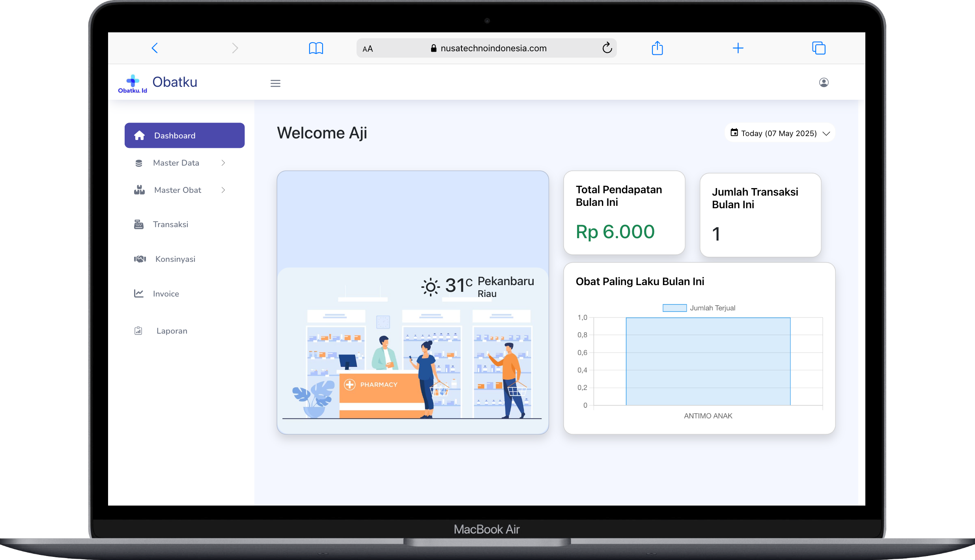Open the Invoice section
The height and width of the screenshot is (560, 975).
click(x=166, y=294)
